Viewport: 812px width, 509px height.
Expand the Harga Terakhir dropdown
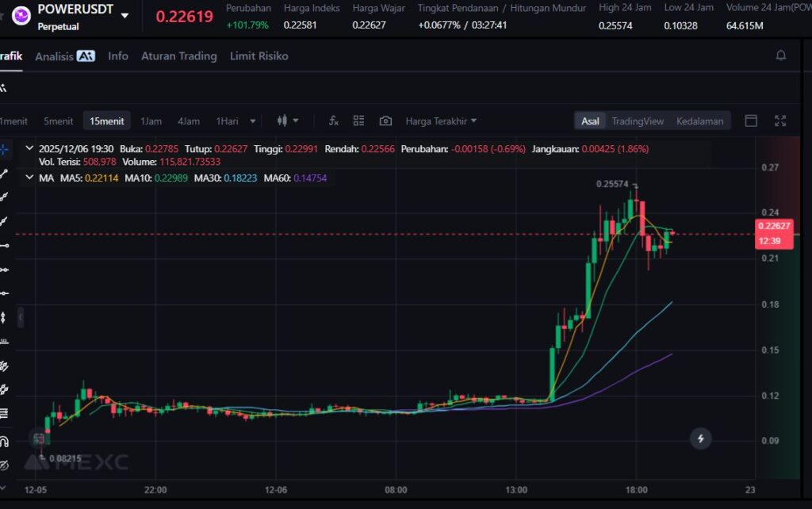[x=441, y=121]
